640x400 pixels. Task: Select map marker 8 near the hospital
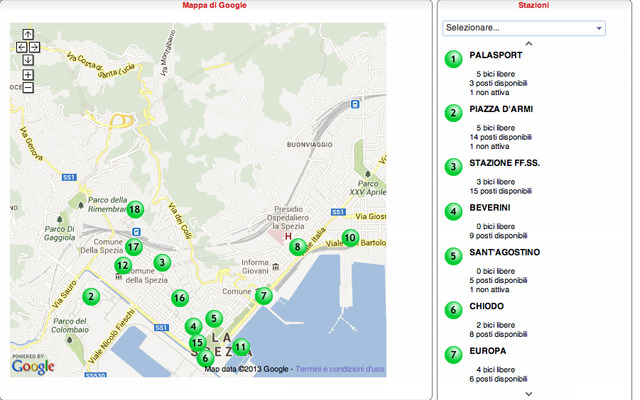(x=298, y=247)
